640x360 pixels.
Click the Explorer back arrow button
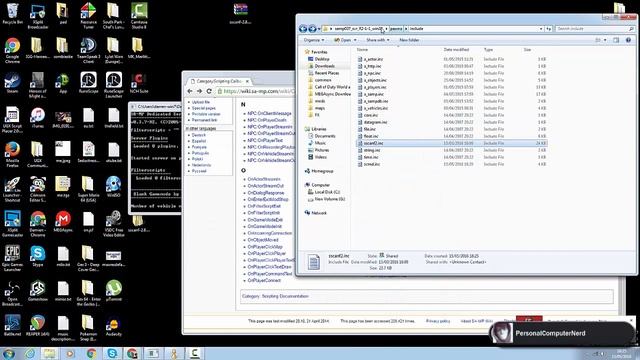(303, 29)
